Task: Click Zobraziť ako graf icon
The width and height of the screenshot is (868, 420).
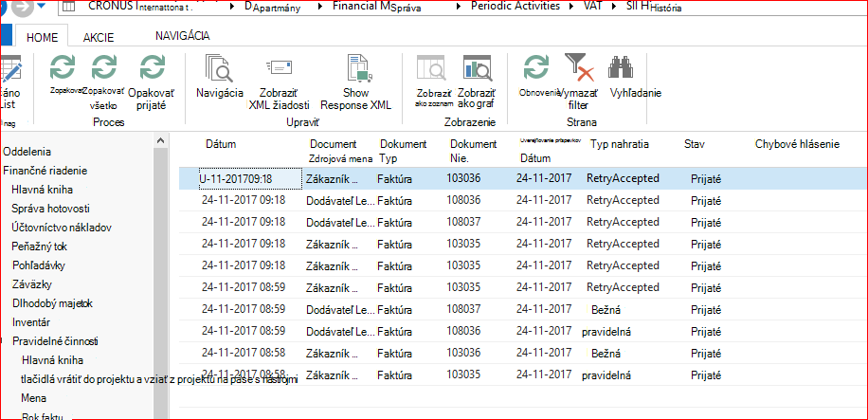Action: point(478,67)
